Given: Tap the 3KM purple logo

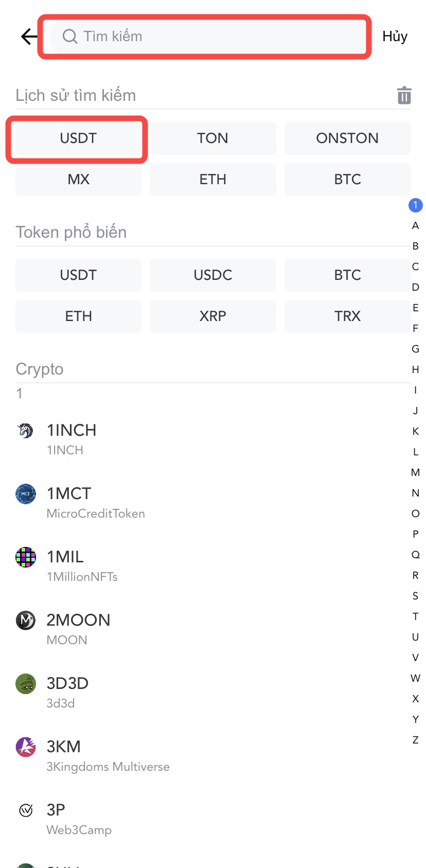Looking at the screenshot, I should tap(25, 747).
